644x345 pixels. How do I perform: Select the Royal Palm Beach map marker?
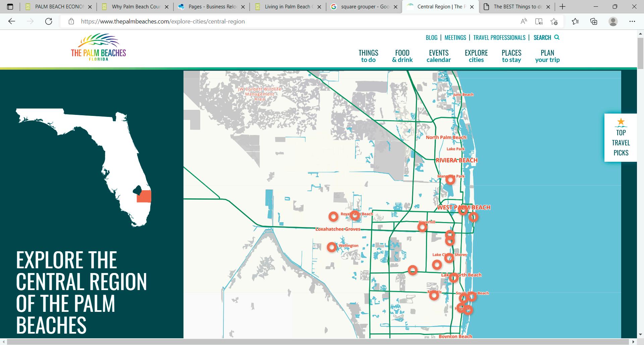point(355,215)
